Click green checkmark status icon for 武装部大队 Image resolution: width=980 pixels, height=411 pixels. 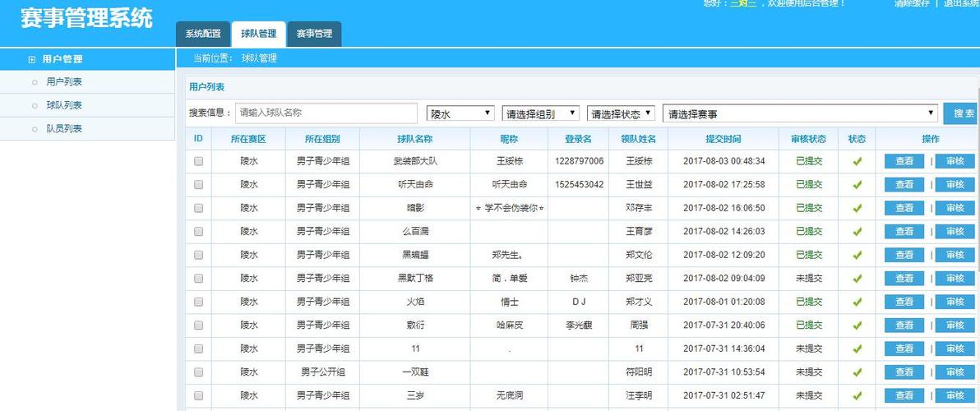pyautogui.click(x=857, y=162)
